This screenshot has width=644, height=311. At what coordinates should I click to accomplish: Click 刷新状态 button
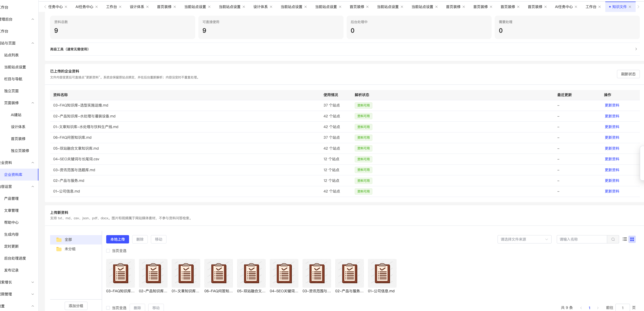(628, 74)
